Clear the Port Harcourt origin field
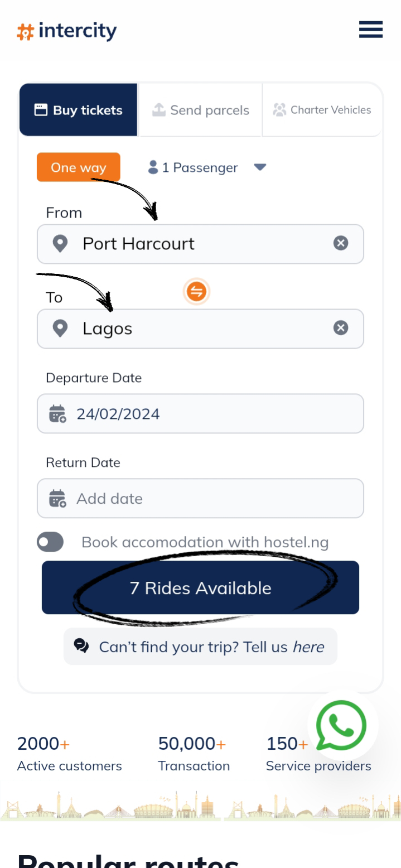This screenshot has height=868, width=401. coord(341,243)
